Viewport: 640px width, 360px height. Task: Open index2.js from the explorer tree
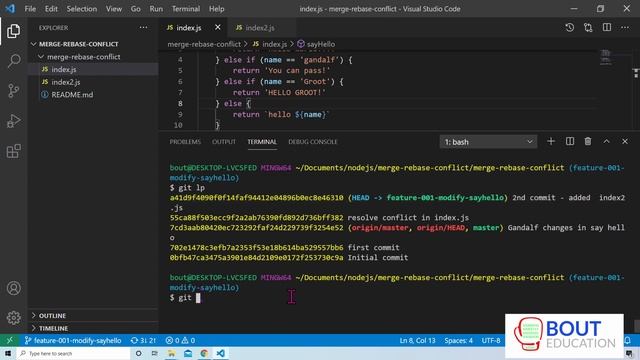click(93, 82)
